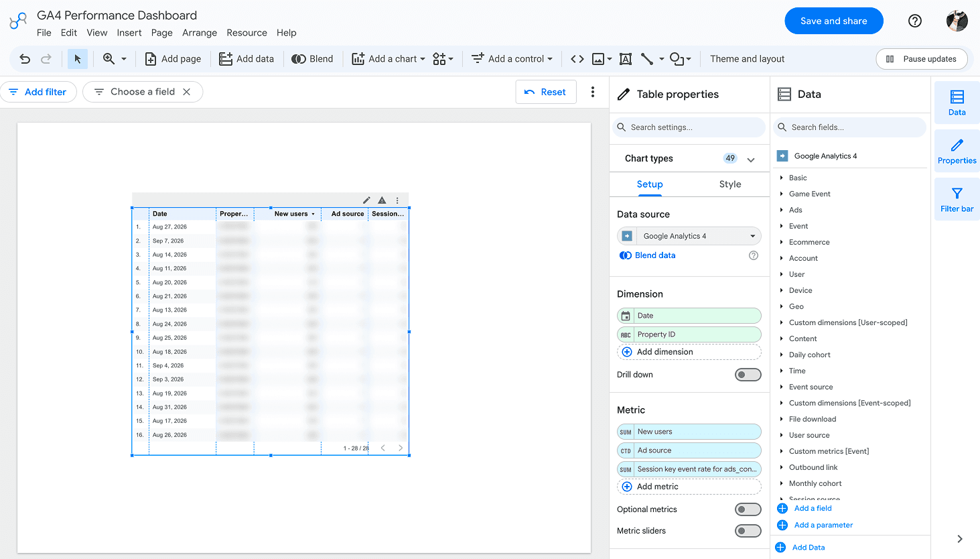Turn on Metric sliders switch
Viewport: 980px width, 559px height.
click(748, 531)
